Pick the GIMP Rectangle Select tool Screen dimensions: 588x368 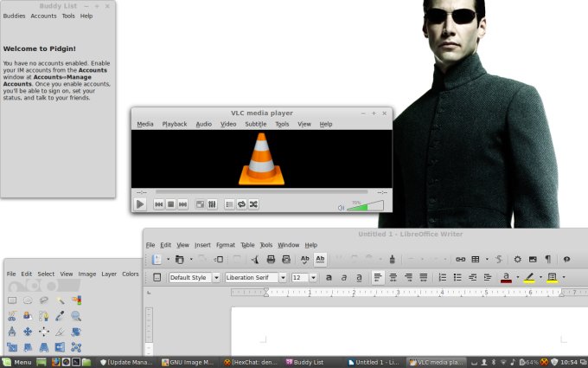(x=12, y=300)
